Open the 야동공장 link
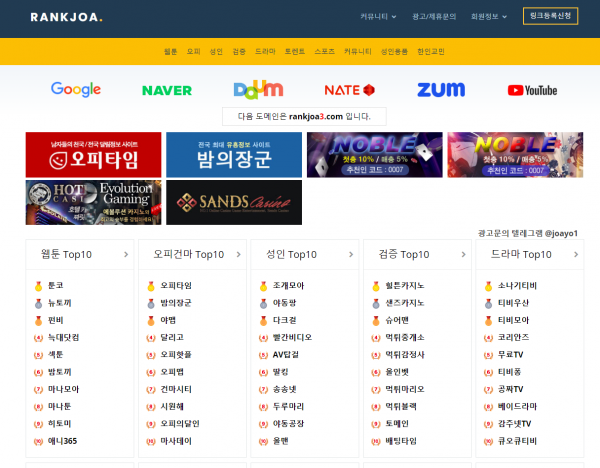 288,424
